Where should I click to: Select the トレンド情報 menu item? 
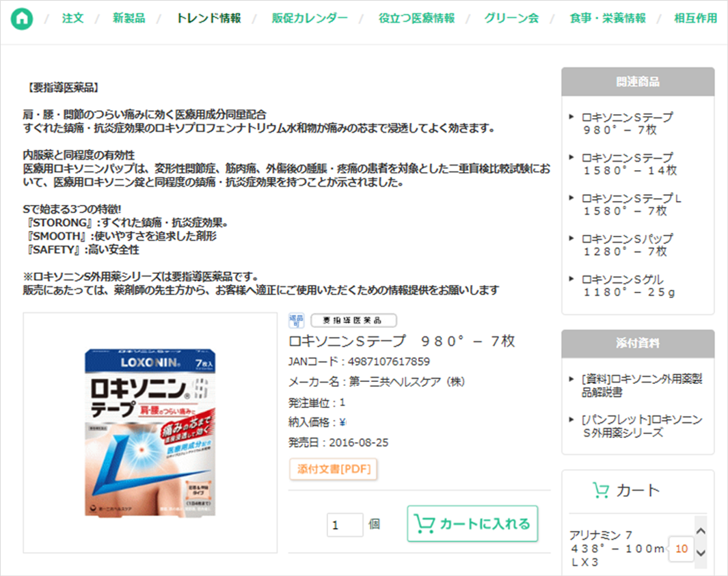pyautogui.click(x=208, y=18)
